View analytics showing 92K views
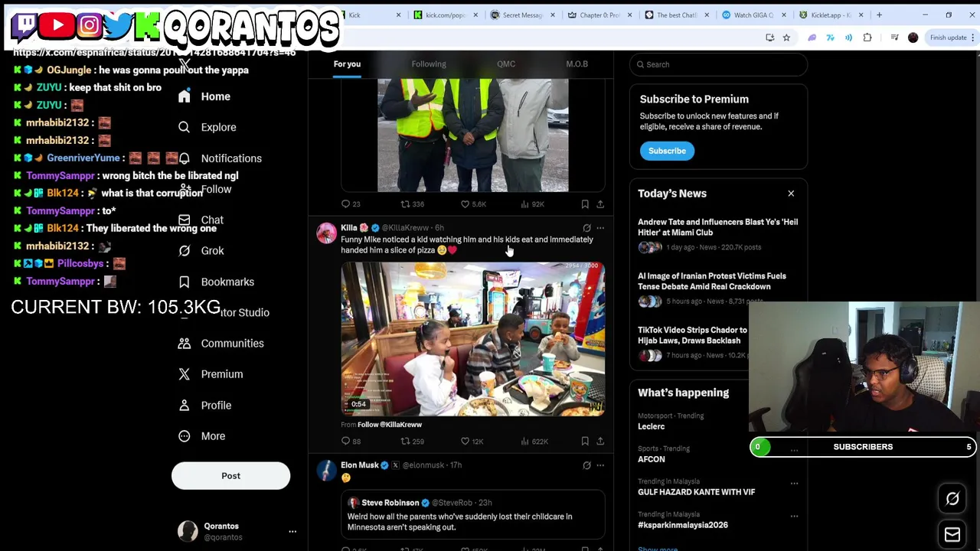 coord(532,204)
